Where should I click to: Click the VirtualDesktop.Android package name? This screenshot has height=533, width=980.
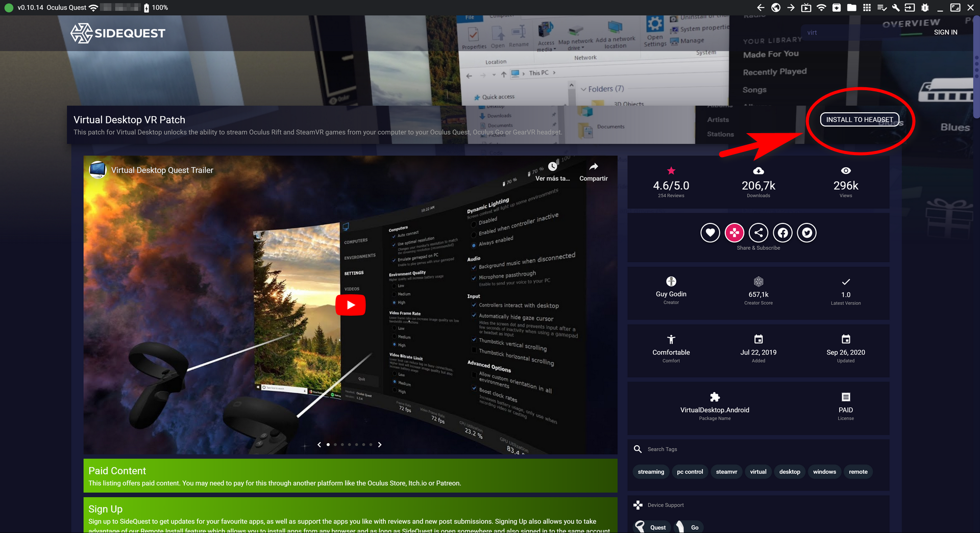(x=715, y=410)
